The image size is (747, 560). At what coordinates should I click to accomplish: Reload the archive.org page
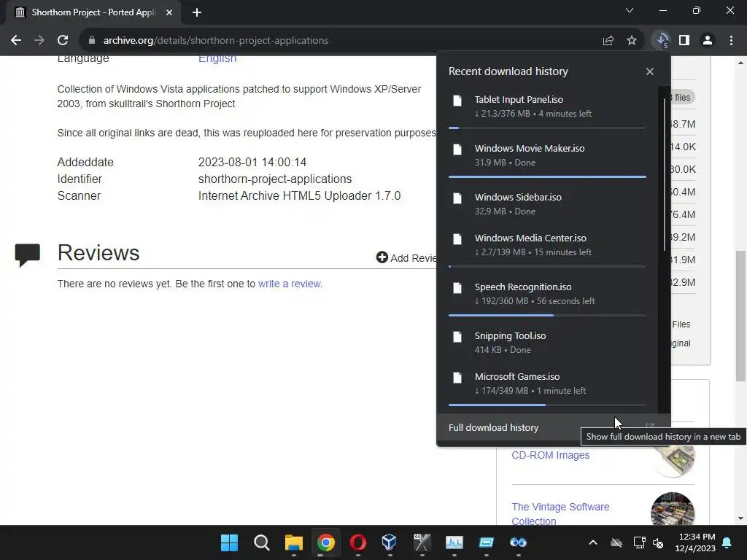point(63,41)
